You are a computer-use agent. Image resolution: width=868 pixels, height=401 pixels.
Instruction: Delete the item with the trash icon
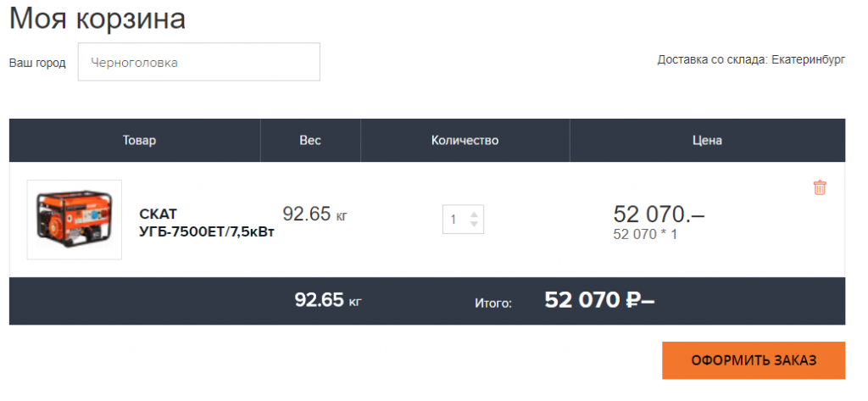pyautogui.click(x=820, y=187)
